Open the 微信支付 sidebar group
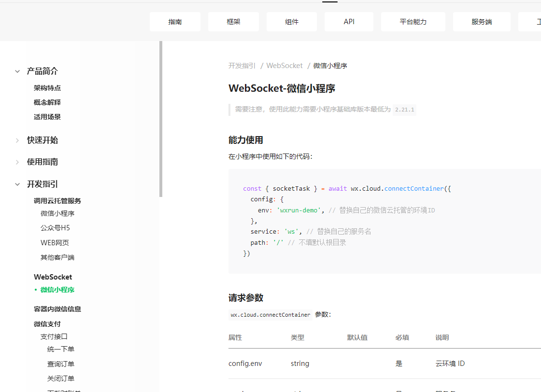Viewport: 541px width, 392px height. (47, 324)
